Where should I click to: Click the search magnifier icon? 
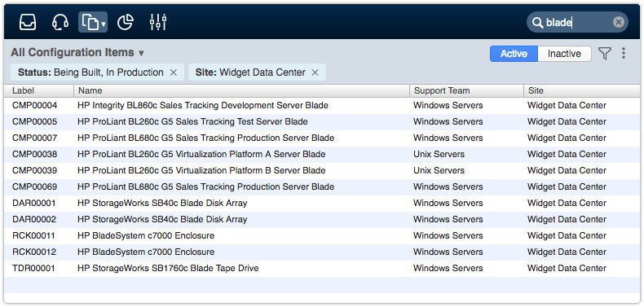537,23
